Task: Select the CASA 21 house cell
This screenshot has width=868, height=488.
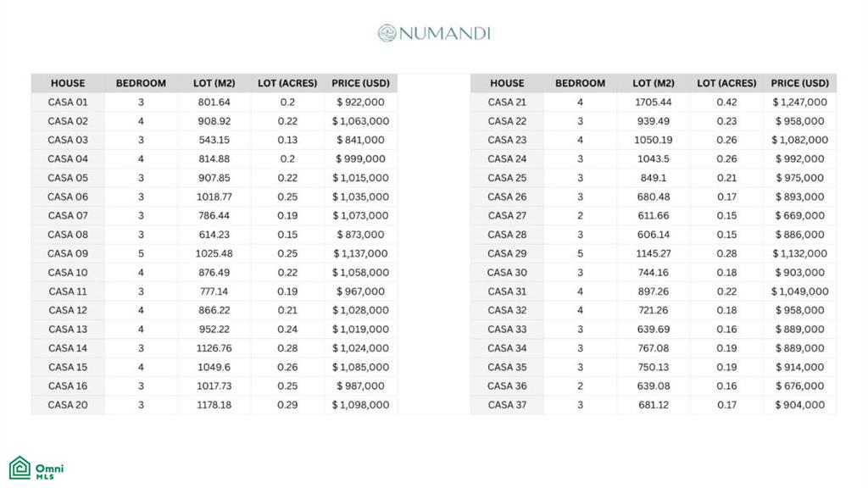Action: tap(507, 102)
